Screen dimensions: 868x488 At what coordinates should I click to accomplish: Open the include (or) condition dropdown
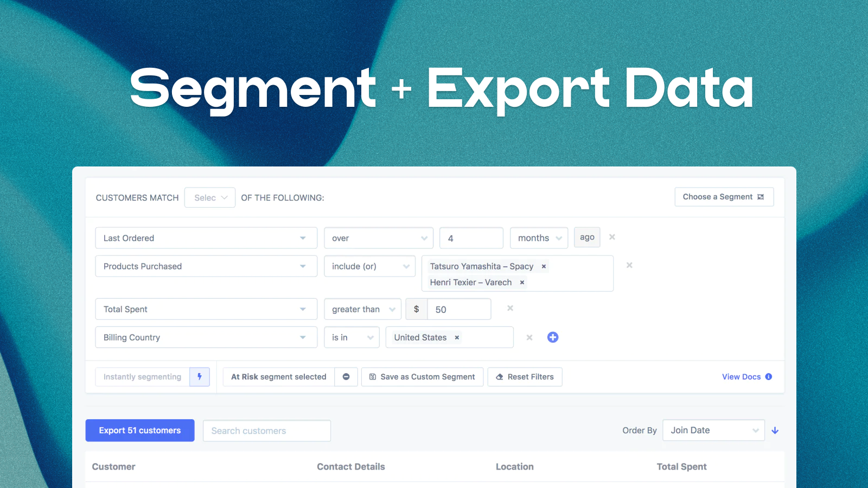click(x=369, y=266)
